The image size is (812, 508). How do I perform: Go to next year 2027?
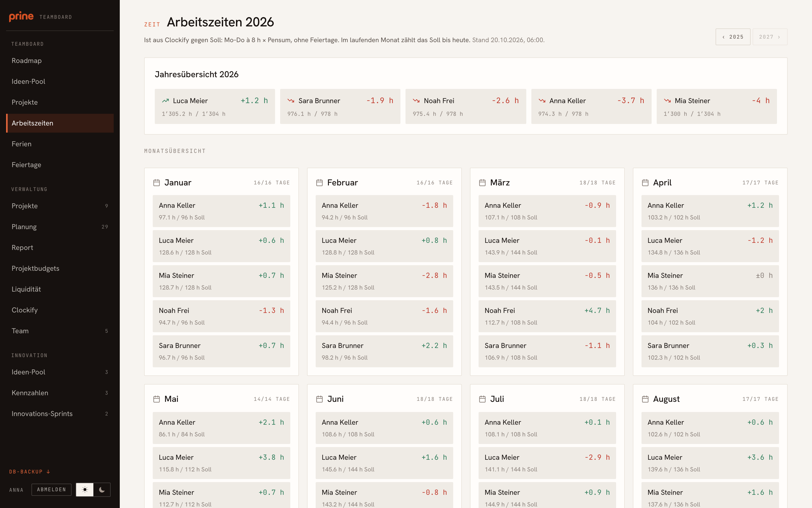tap(770, 37)
